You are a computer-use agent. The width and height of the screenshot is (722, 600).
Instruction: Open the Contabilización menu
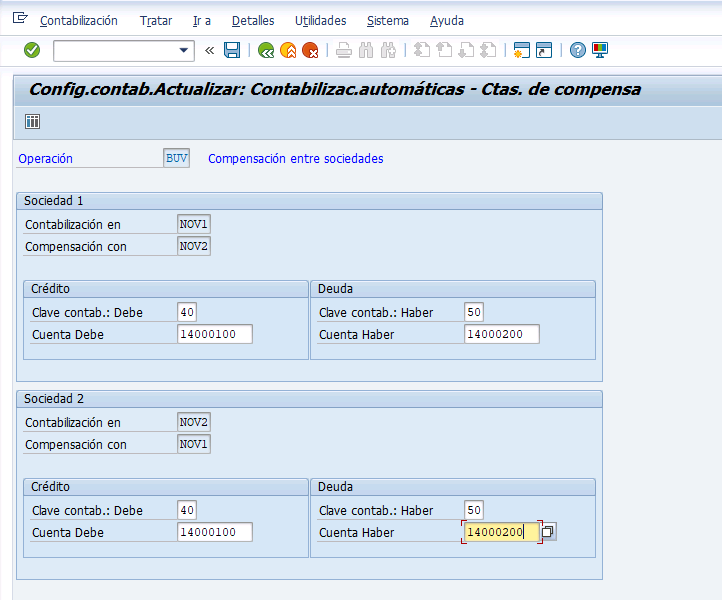tap(79, 21)
